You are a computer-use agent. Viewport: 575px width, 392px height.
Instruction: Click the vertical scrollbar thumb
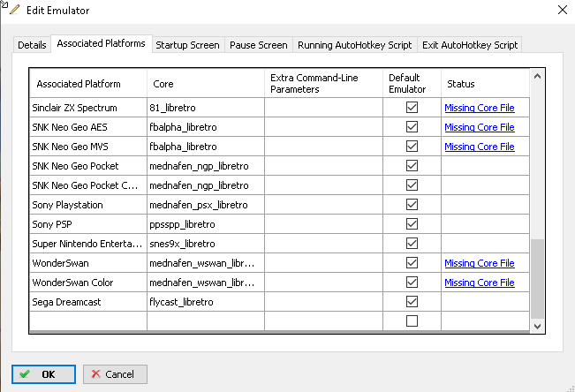click(537, 279)
